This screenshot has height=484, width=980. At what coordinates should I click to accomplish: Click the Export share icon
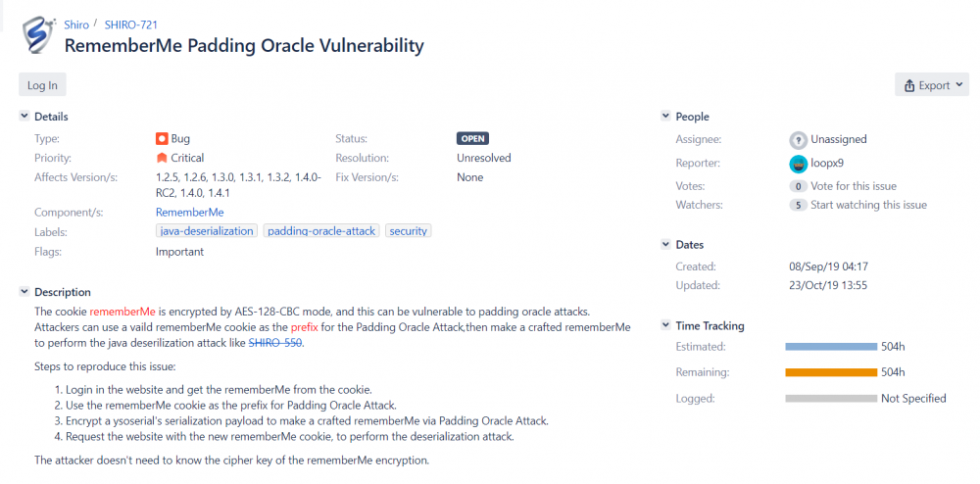[910, 85]
